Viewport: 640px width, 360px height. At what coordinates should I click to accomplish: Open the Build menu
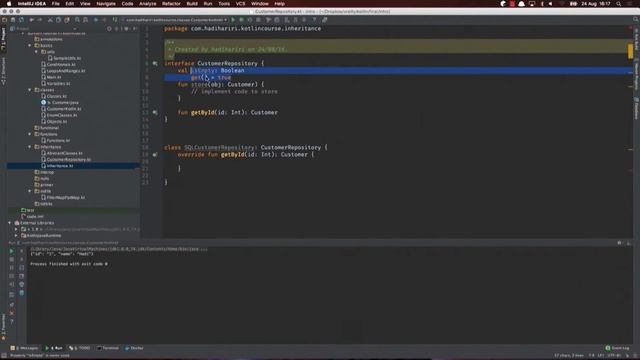[x=192, y=4]
